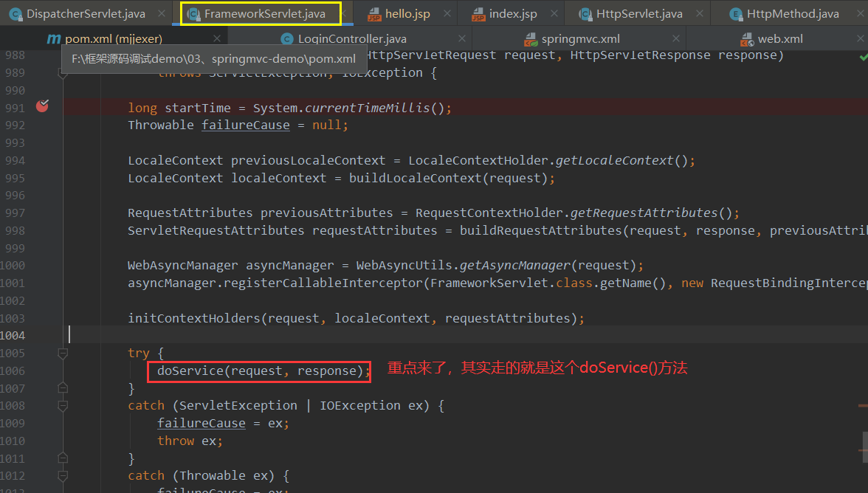Click the green inspection status checkmark
868x493 pixels.
(x=863, y=56)
